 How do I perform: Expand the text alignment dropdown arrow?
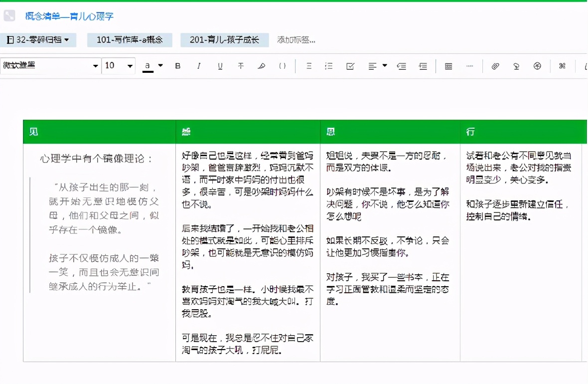coord(385,65)
